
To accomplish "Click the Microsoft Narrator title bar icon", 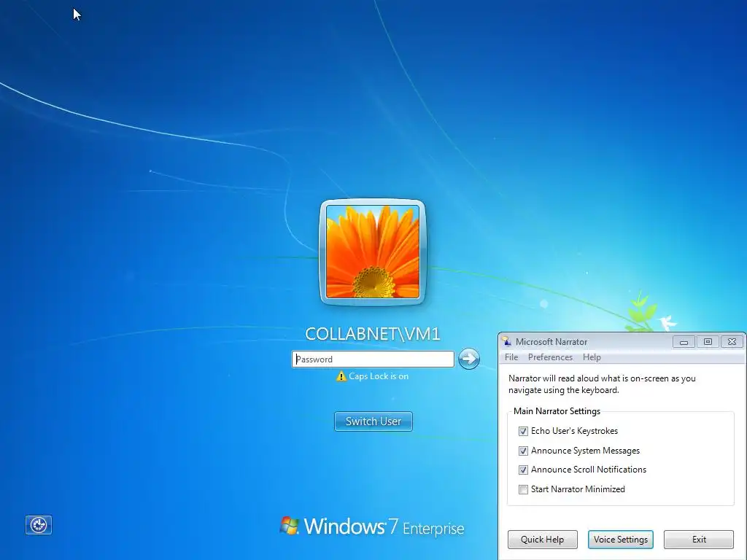I will point(507,341).
